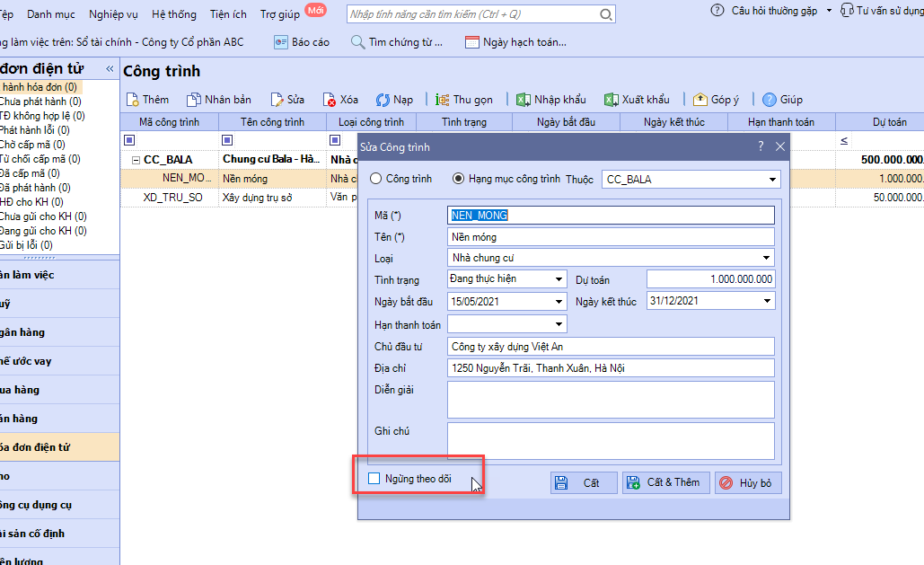The height and width of the screenshot is (565, 924).
Task: Click the Tư vấn sử dụng headset icon
Action: 847,10
